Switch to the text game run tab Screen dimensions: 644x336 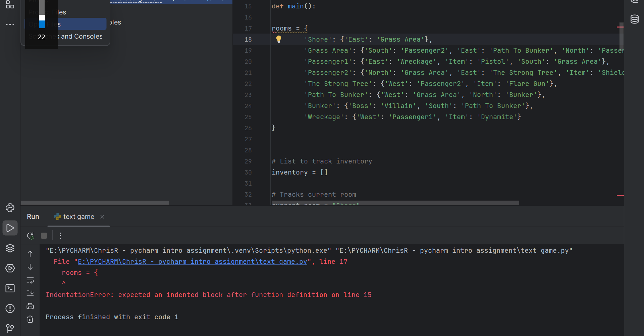tap(78, 217)
